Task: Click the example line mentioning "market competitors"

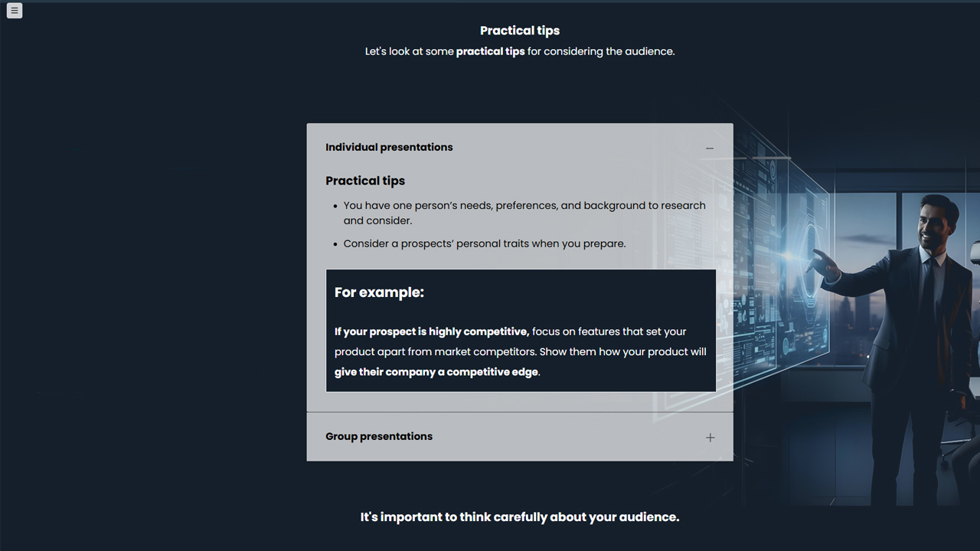Action: pos(521,352)
